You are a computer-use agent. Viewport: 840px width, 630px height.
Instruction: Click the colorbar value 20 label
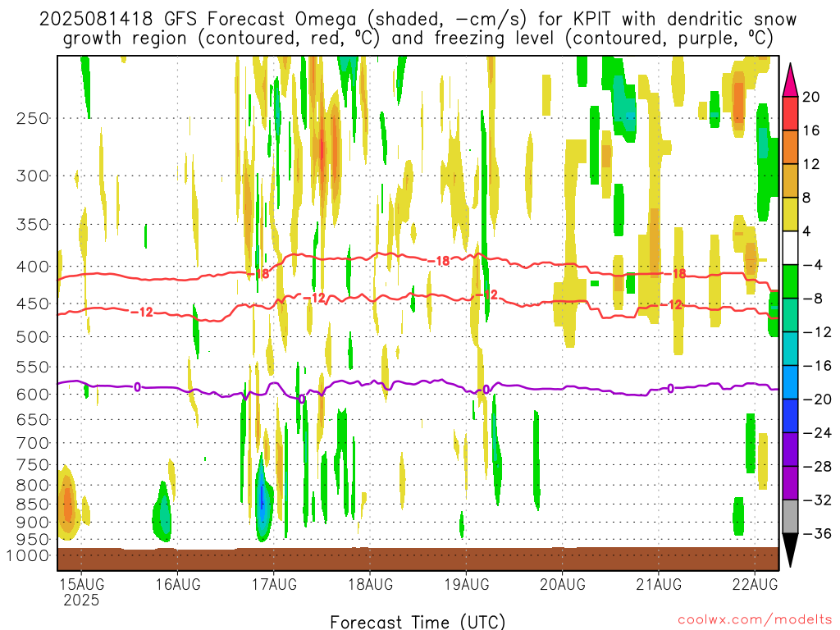coord(811,97)
